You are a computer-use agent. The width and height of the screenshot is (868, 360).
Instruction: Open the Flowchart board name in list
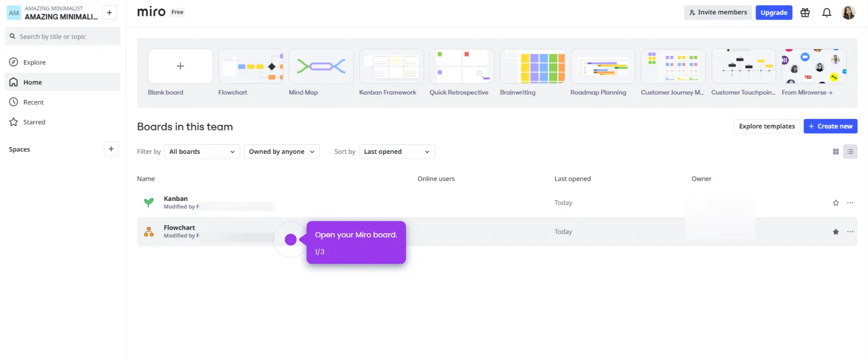tap(179, 228)
